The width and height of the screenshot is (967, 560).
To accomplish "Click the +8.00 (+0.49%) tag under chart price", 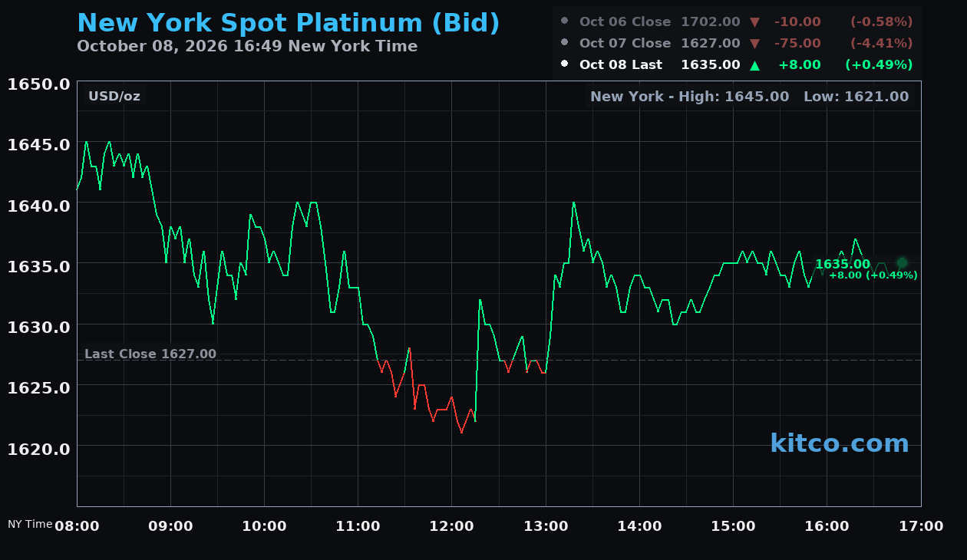I will coord(873,275).
